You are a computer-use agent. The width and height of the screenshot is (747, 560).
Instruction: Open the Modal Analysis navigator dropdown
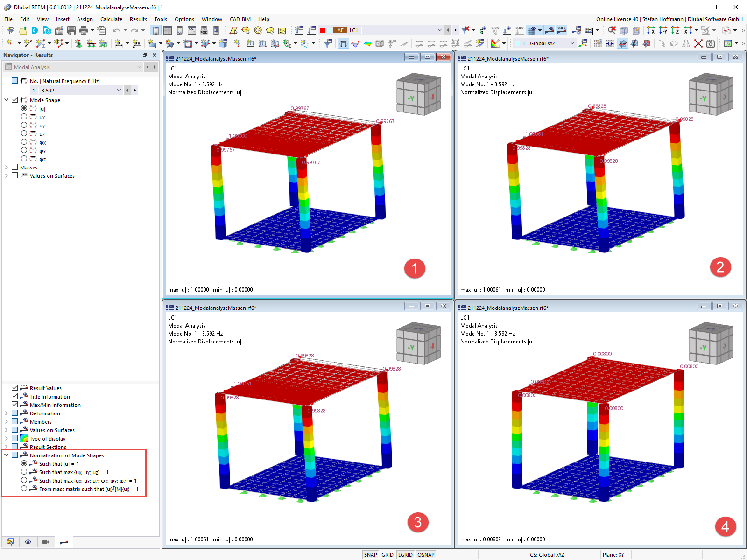[139, 67]
